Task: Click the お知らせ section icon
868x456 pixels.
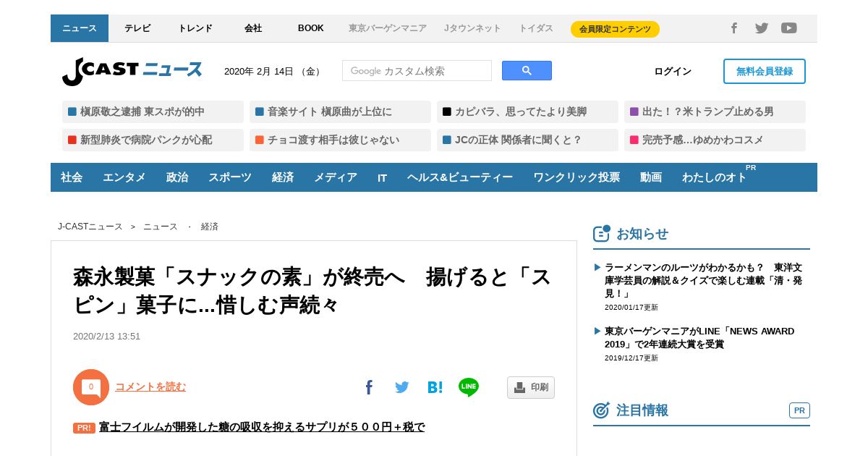Action: 602,233
